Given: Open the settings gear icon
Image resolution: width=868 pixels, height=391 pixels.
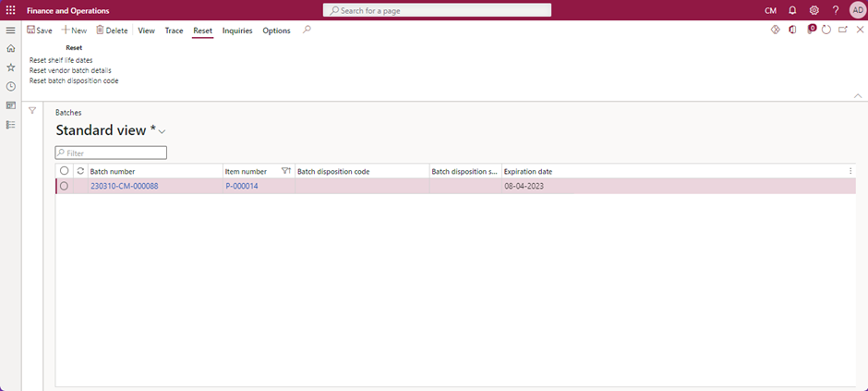Looking at the screenshot, I should (x=814, y=10).
